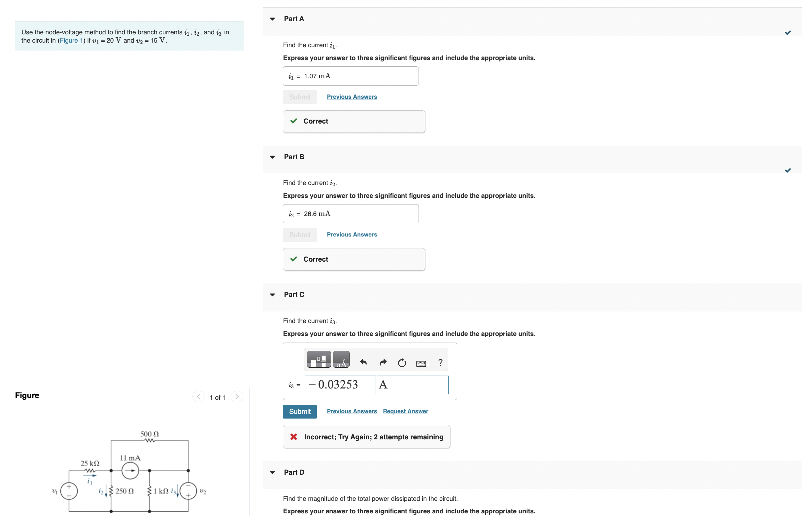812x516 pixels.
Task: Select the equation template editor icon
Action: (x=318, y=359)
